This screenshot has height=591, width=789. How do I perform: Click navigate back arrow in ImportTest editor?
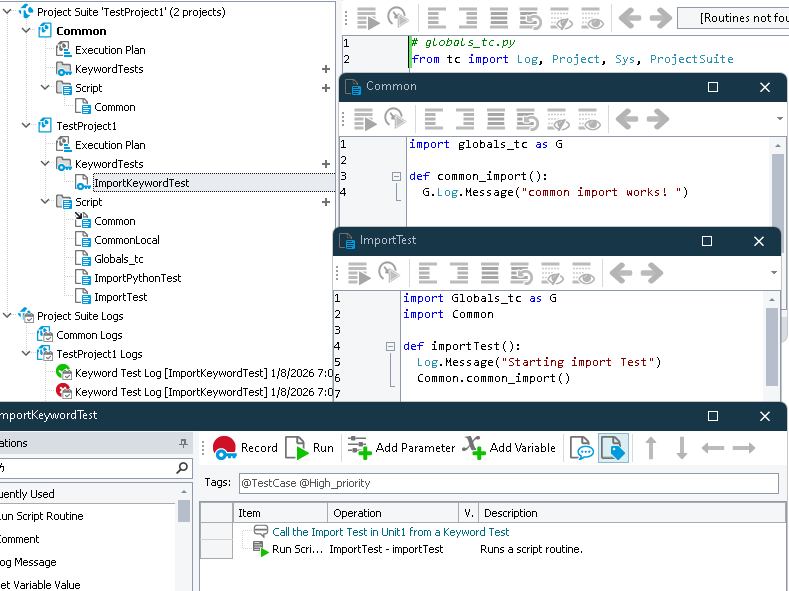(x=622, y=273)
